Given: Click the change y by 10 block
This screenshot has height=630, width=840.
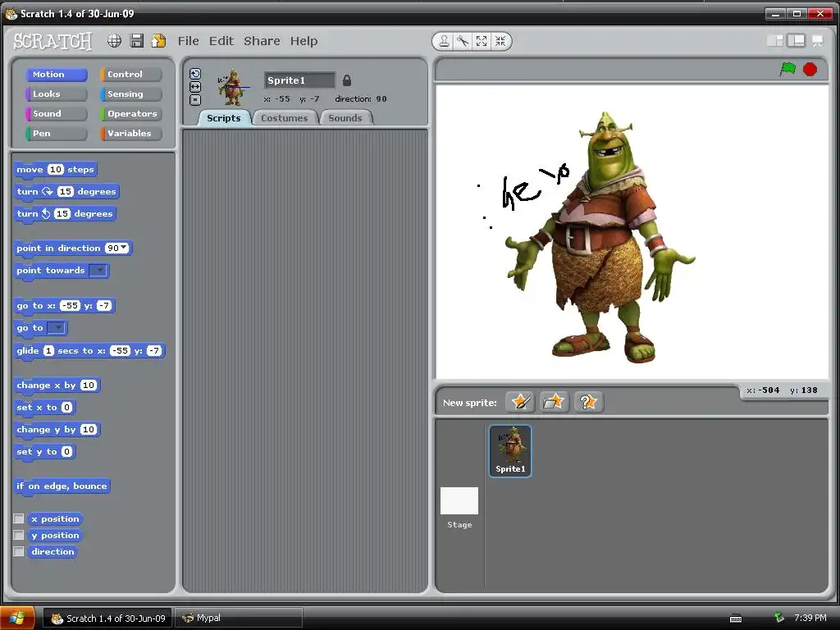Looking at the screenshot, I should click(x=57, y=430).
